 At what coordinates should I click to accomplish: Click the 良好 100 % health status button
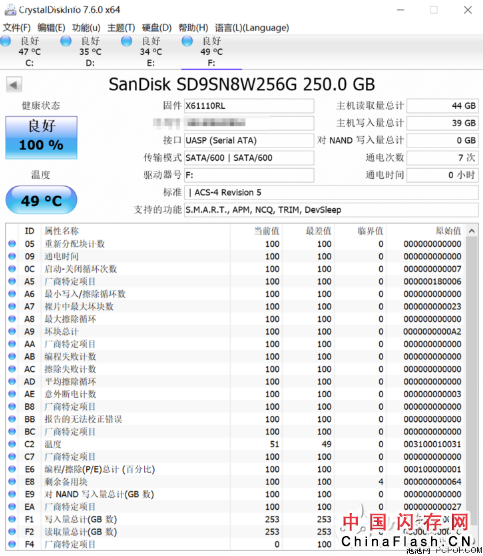[x=41, y=137]
